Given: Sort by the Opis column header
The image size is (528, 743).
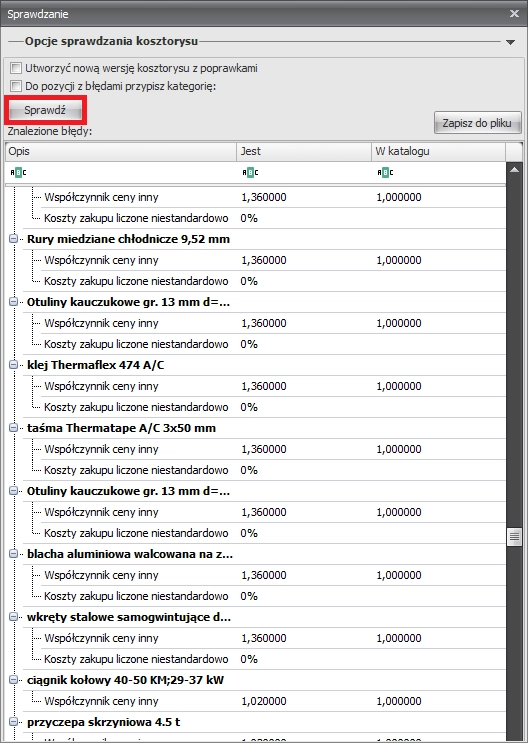Looking at the screenshot, I should (x=121, y=152).
